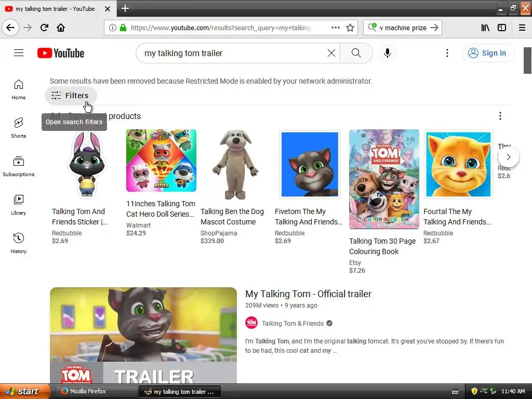Click 'Talking Tom 30 Page Colouring Book' title
The width and height of the screenshot is (532, 399).
(382, 246)
